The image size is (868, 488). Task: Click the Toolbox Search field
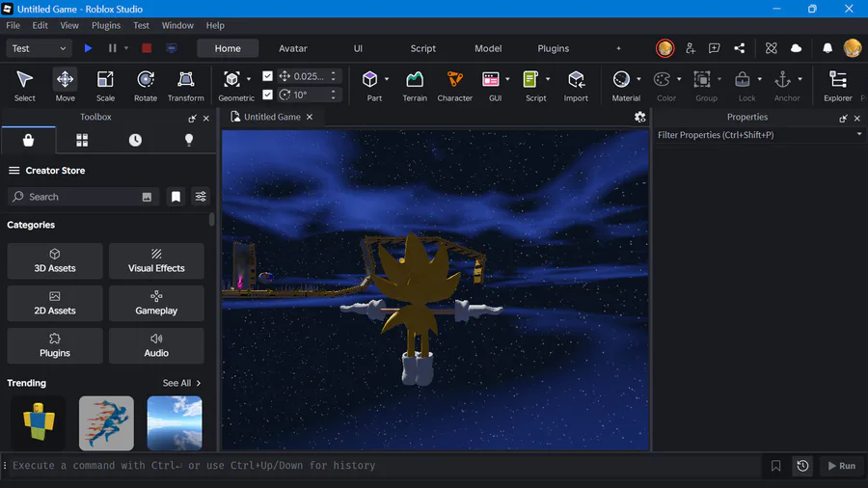click(x=83, y=197)
